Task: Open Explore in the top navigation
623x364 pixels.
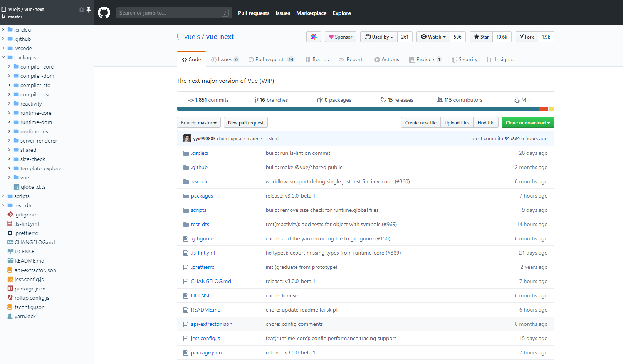Action: [x=342, y=13]
